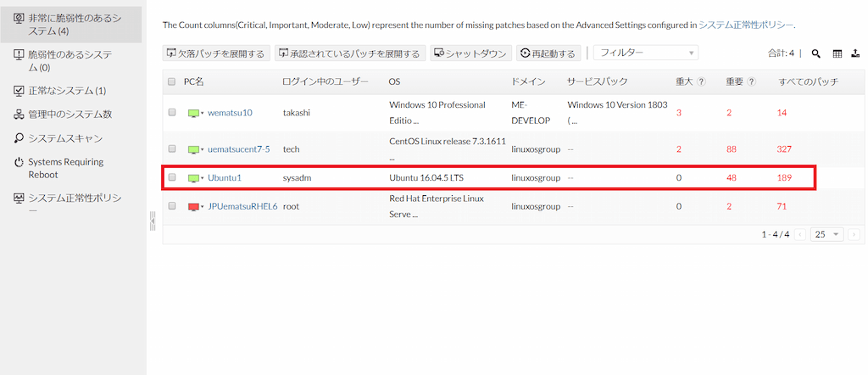The height and width of the screenshot is (375, 868).
Task: Click the red monitor icon for JPUematsuRHEL6
Action: [x=193, y=207]
